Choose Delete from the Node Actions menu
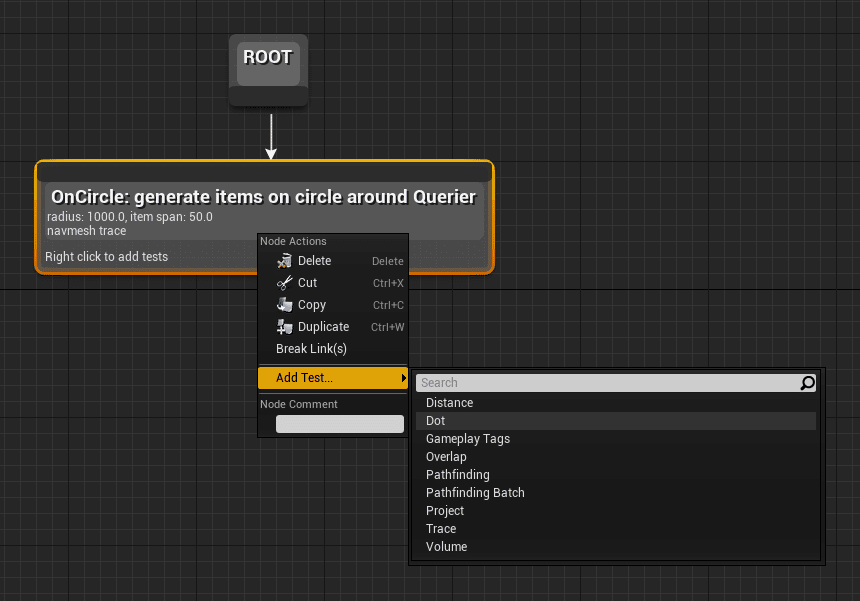The height and width of the screenshot is (601, 860). click(333, 261)
